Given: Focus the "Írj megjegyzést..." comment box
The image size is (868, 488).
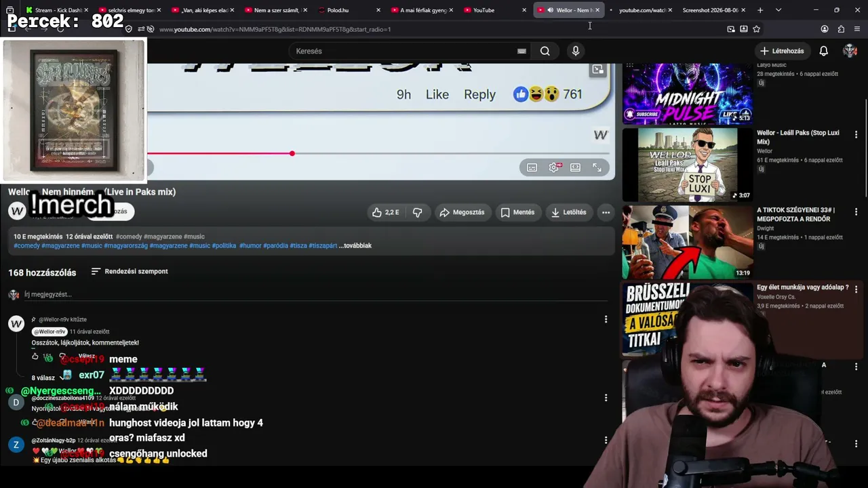Looking at the screenshot, I should [317, 295].
